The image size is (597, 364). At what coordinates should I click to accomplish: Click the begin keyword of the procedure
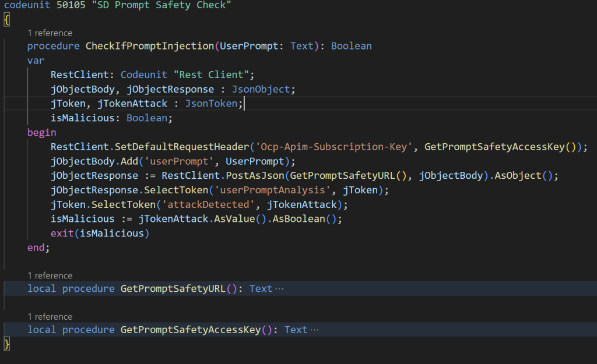pos(41,133)
